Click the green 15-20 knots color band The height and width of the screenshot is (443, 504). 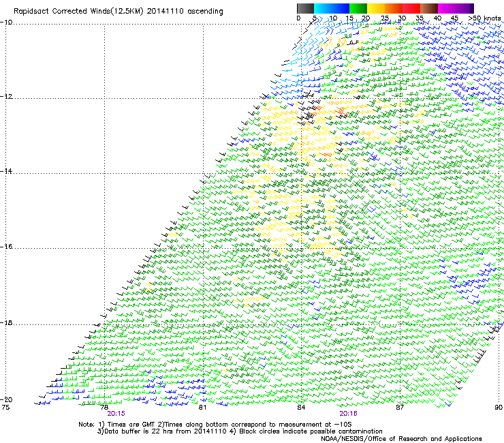[358, 8]
